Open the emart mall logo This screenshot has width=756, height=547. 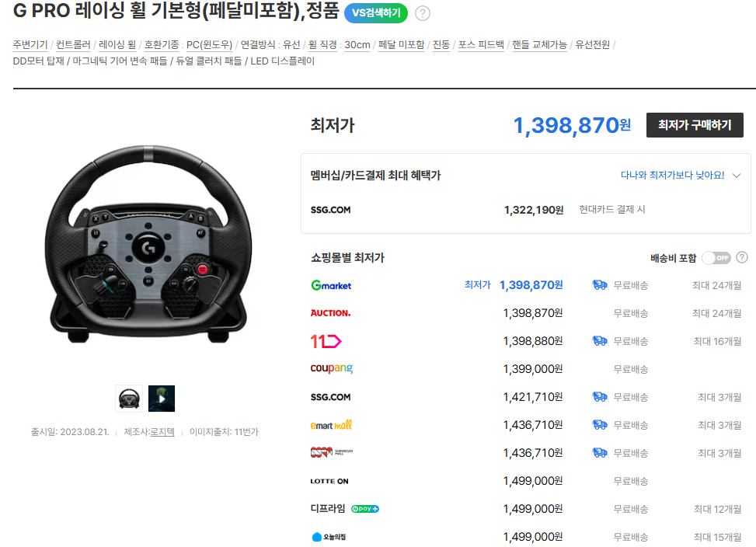pyautogui.click(x=331, y=425)
